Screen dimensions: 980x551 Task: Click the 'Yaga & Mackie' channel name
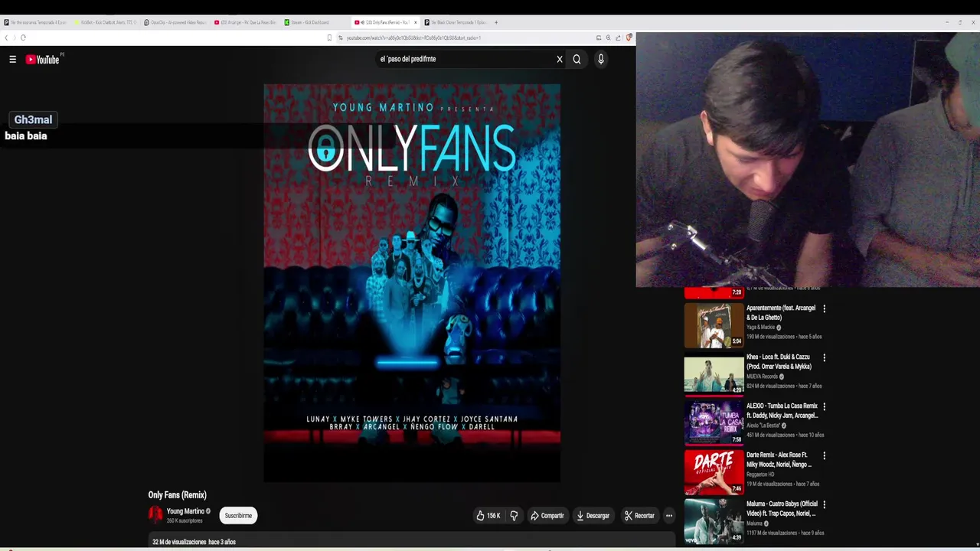760,328
